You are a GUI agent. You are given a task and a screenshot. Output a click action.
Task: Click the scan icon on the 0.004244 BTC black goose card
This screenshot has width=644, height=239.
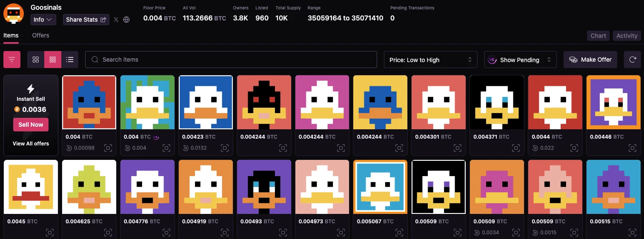(282, 148)
